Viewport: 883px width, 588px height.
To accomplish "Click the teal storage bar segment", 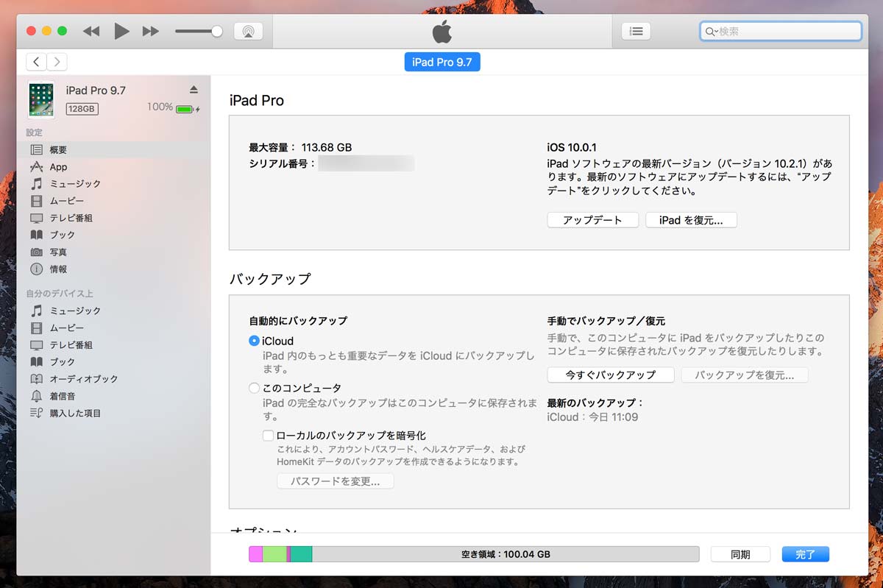I will click(x=302, y=554).
